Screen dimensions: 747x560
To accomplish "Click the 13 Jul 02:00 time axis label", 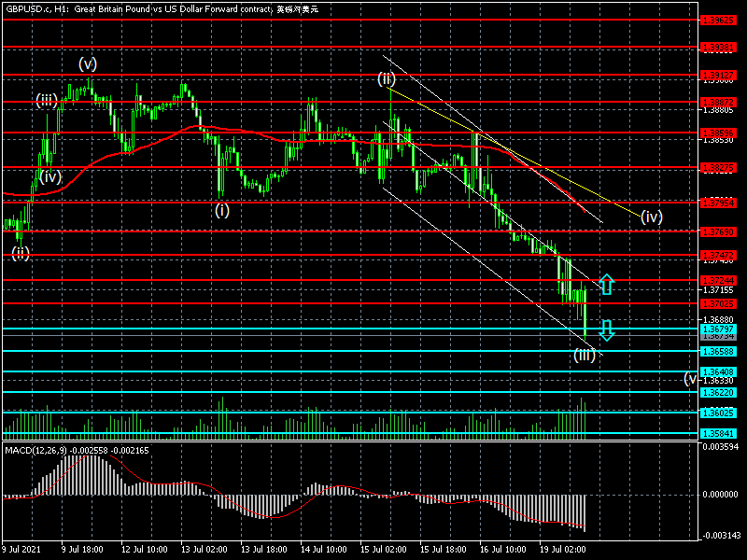I will coord(204,551).
